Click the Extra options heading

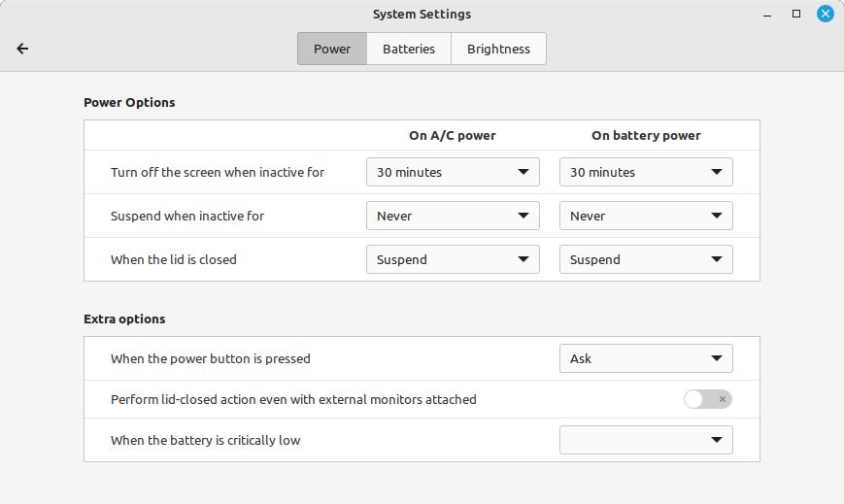[124, 319]
